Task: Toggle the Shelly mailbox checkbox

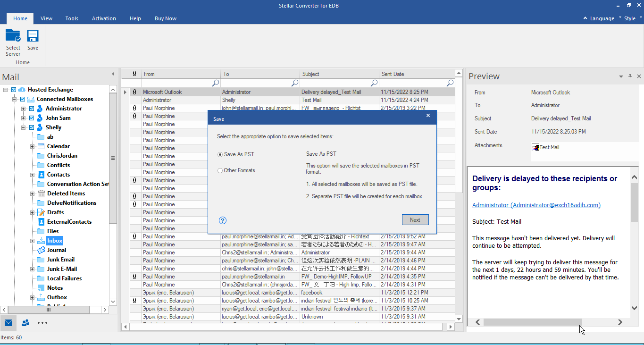Action: pos(32,127)
